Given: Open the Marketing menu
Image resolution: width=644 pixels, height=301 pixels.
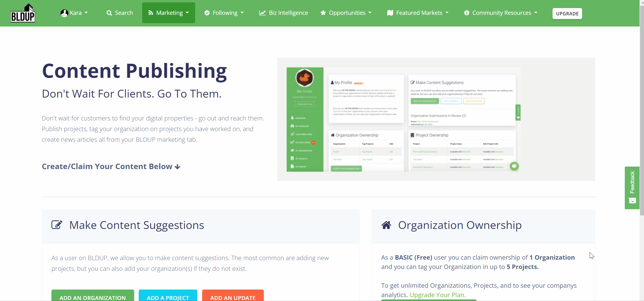Looking at the screenshot, I should (168, 13).
